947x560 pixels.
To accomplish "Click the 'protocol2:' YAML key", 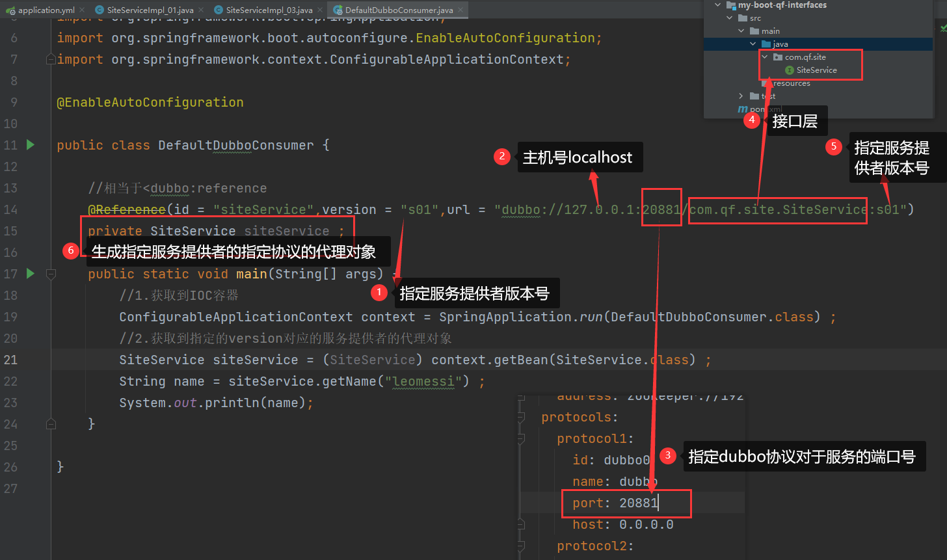I will tap(595, 546).
